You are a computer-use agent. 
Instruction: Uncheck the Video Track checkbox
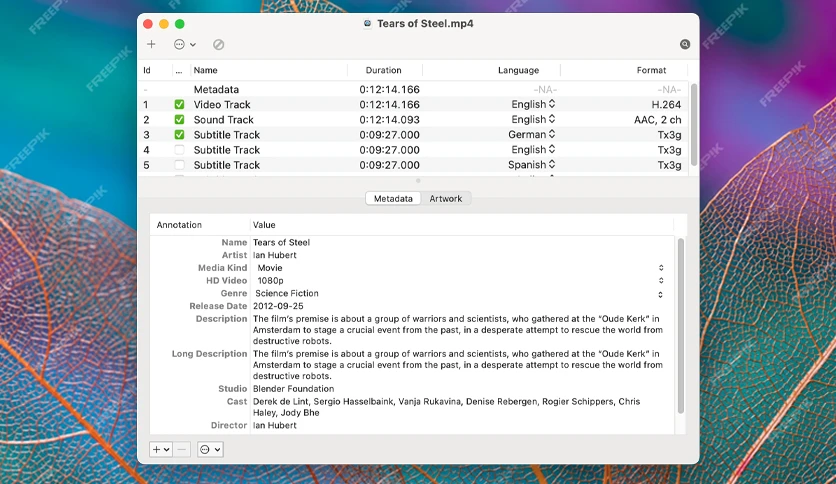[x=179, y=104]
